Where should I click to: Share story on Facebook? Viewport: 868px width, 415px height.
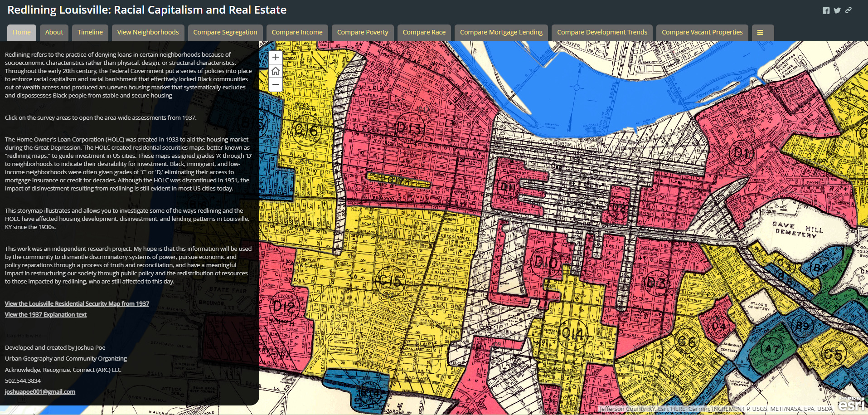tap(826, 10)
